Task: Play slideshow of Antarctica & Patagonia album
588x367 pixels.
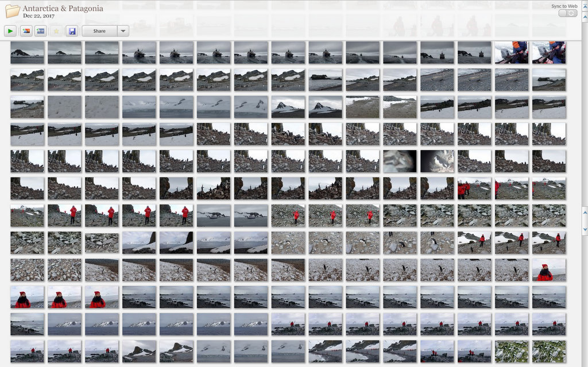Action: pos(11,31)
